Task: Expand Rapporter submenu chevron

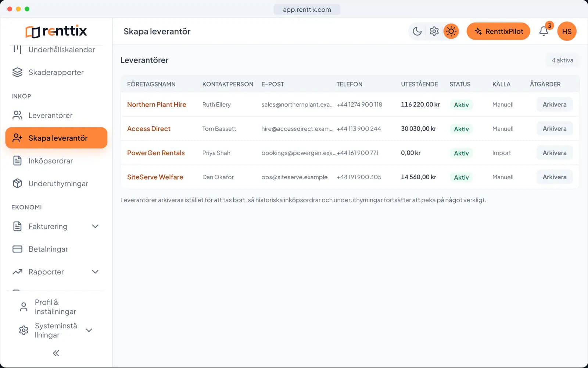Action: pyautogui.click(x=95, y=272)
